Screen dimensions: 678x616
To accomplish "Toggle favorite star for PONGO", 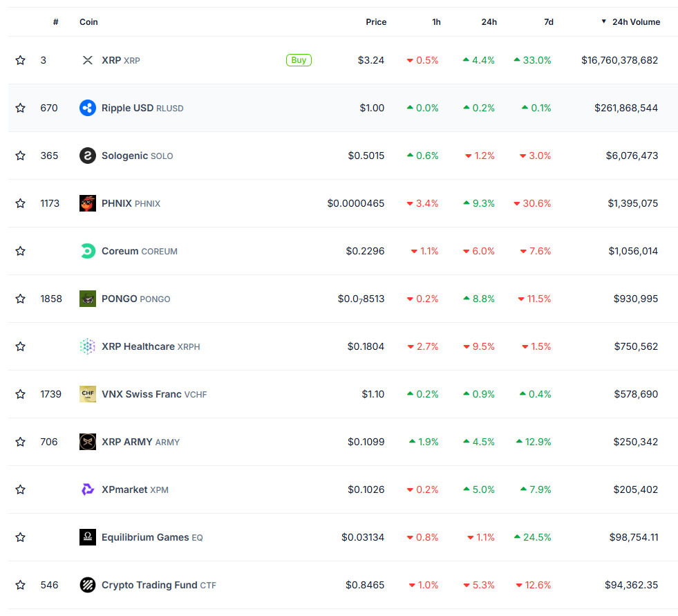I will (21, 299).
